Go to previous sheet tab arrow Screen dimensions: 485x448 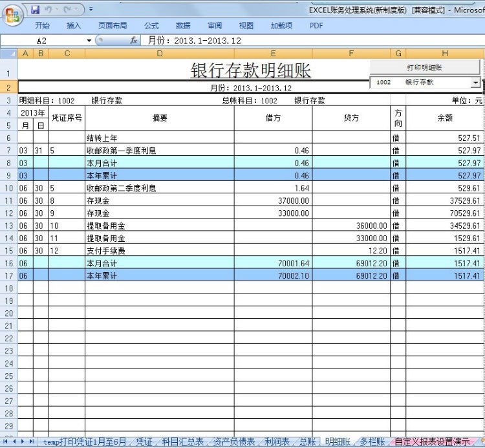click(14, 441)
